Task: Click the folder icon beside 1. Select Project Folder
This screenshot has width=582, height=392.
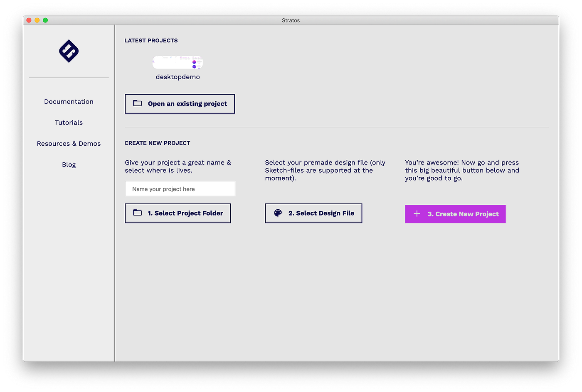Action: [137, 213]
